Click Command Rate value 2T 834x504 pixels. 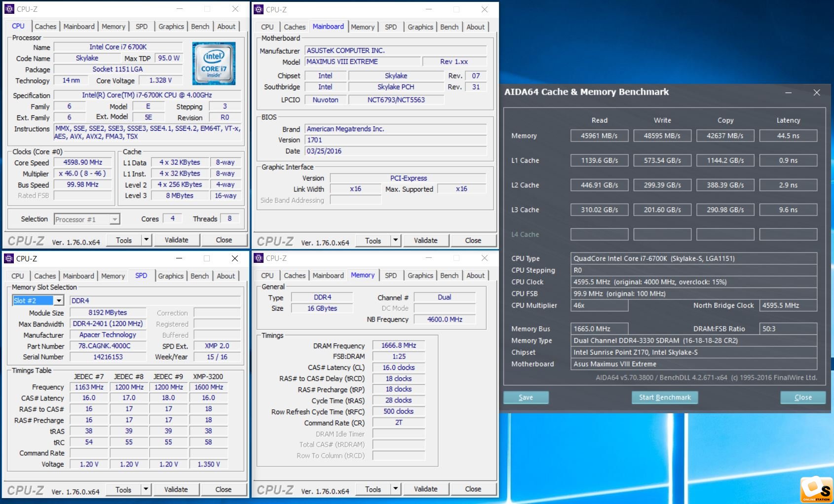[x=399, y=422]
